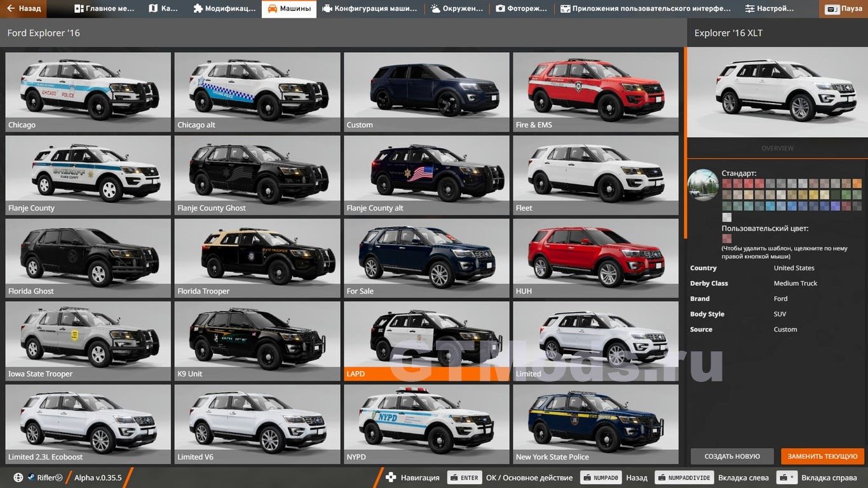Select the Limited 2.3L Ecoboost configuration
868x488 pixels.
click(88, 424)
